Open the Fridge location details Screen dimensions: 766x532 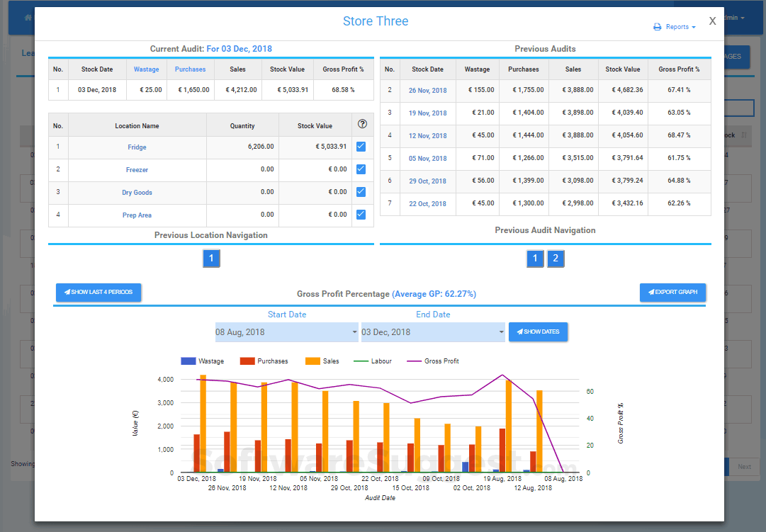click(x=137, y=147)
